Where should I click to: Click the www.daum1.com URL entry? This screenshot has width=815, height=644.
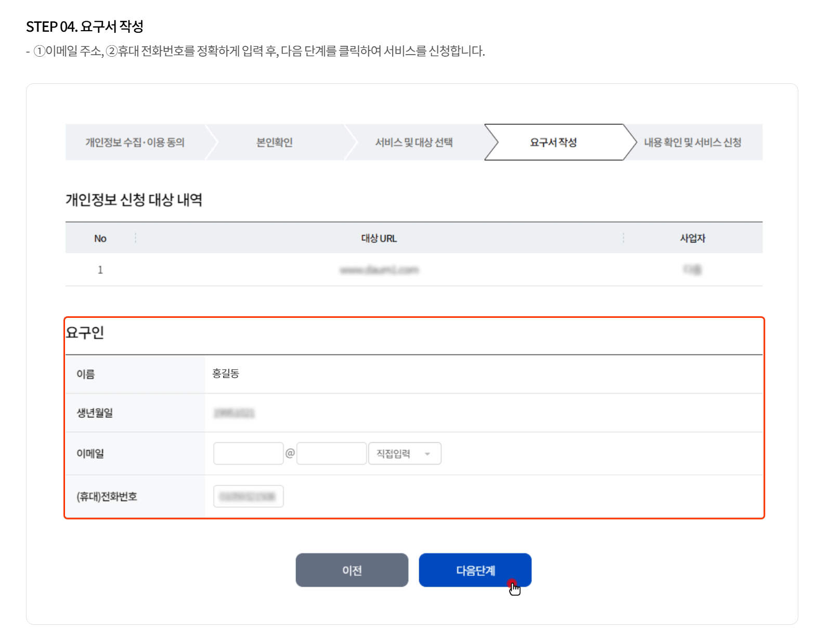coord(379,269)
